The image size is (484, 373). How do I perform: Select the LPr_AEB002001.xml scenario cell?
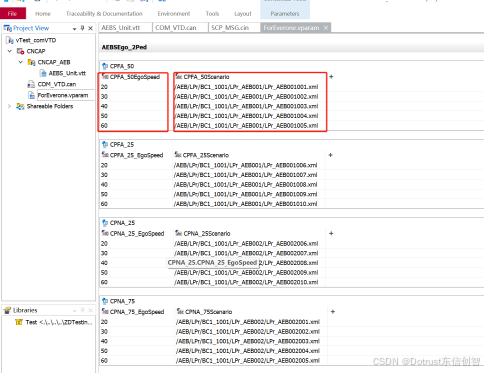(248, 322)
